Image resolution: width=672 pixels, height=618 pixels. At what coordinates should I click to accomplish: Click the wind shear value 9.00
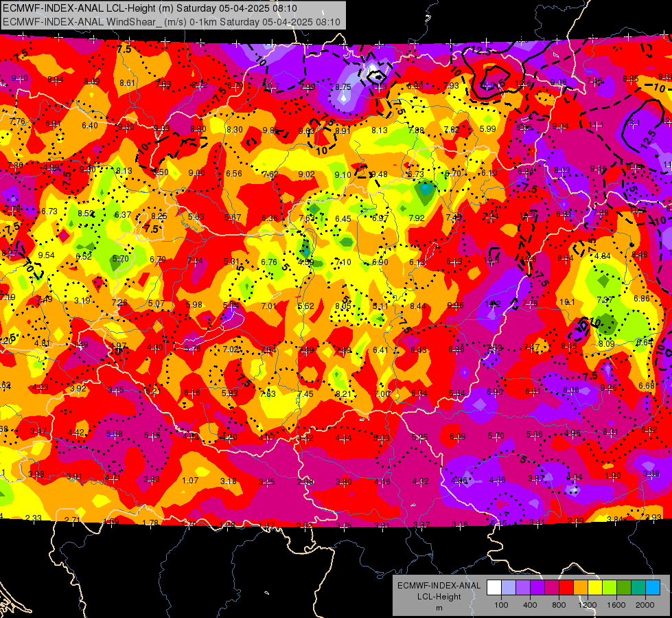197,173
